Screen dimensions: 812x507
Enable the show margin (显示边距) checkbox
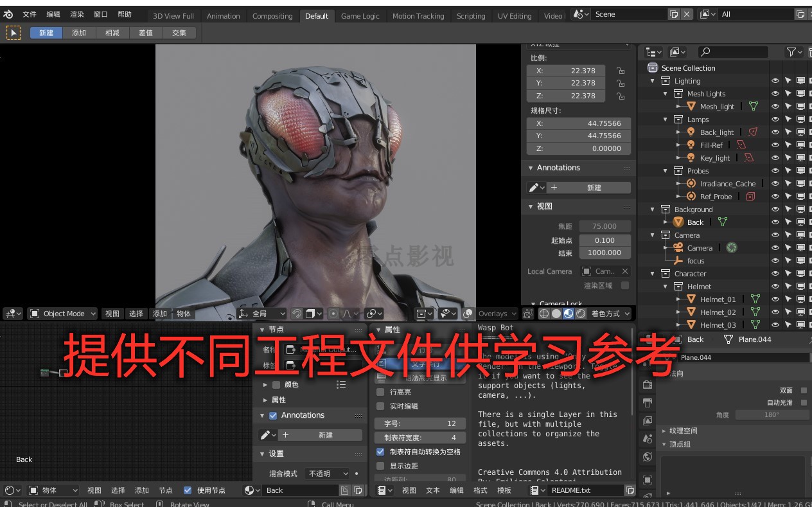tap(380, 466)
